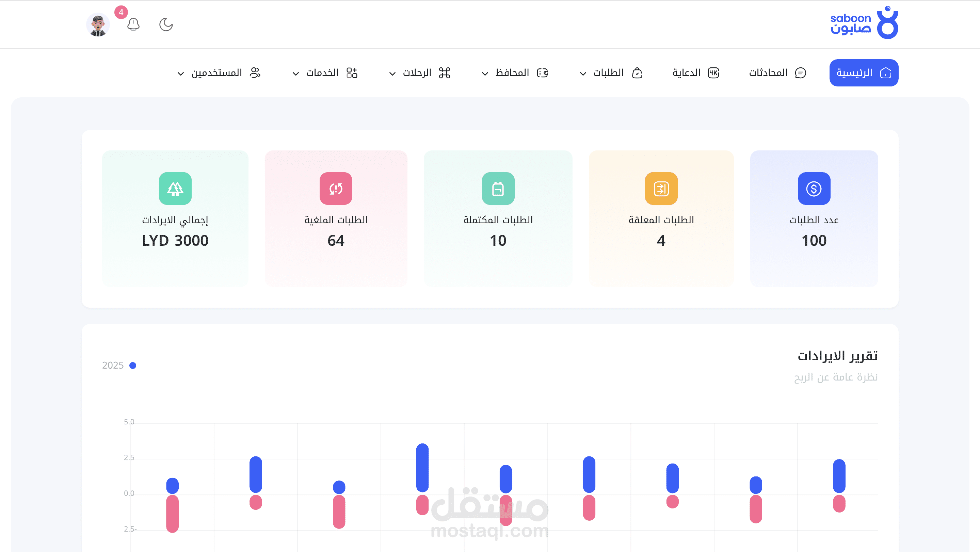Toggle dark mode with the moon icon
Image resolution: width=980 pixels, height=552 pixels.
[166, 25]
